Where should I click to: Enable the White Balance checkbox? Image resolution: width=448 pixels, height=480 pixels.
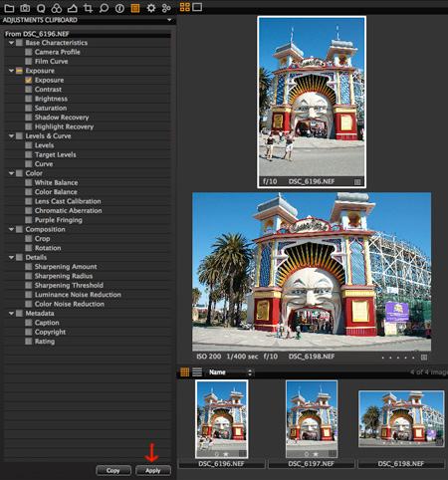(29, 182)
